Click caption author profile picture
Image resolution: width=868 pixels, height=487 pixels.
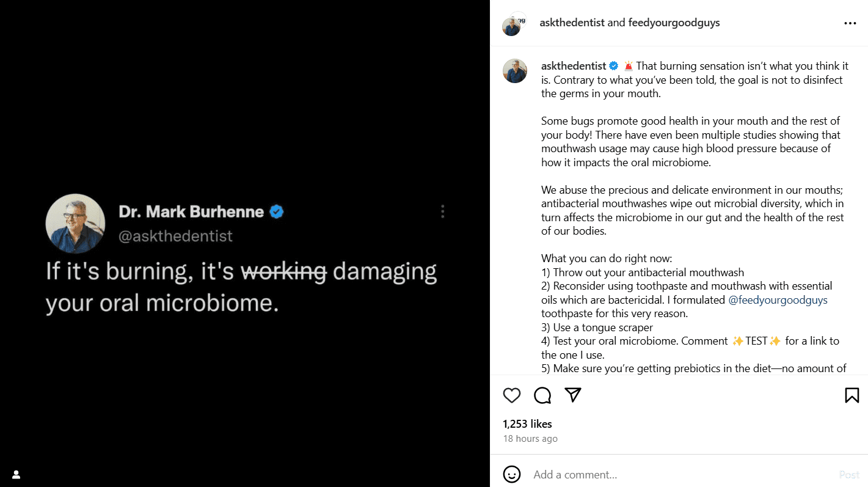pyautogui.click(x=515, y=71)
